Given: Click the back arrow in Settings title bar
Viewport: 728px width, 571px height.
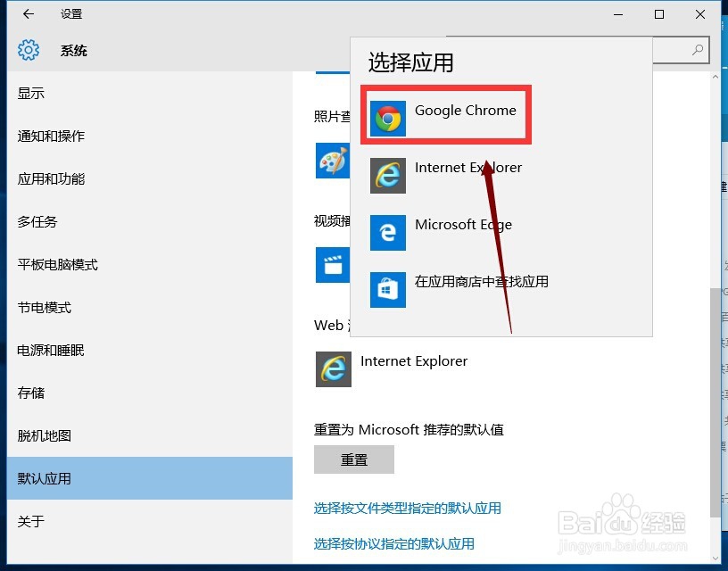Looking at the screenshot, I should click(29, 14).
